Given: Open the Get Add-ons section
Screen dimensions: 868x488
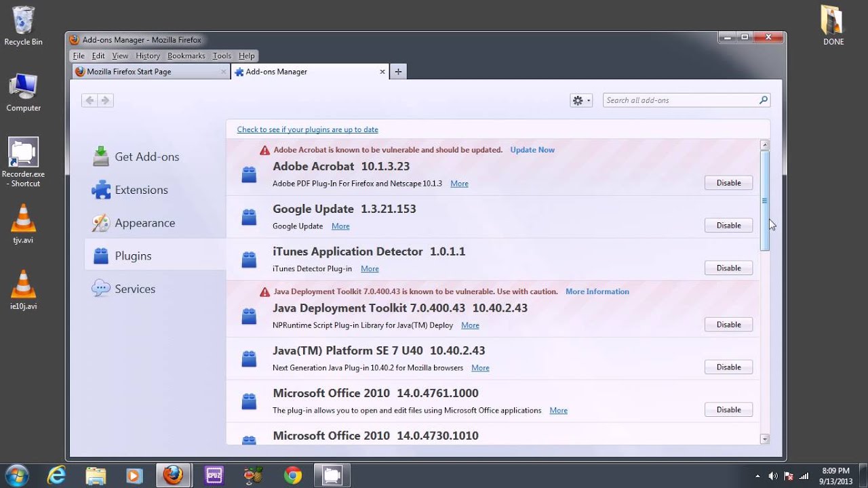Looking at the screenshot, I should [136, 157].
